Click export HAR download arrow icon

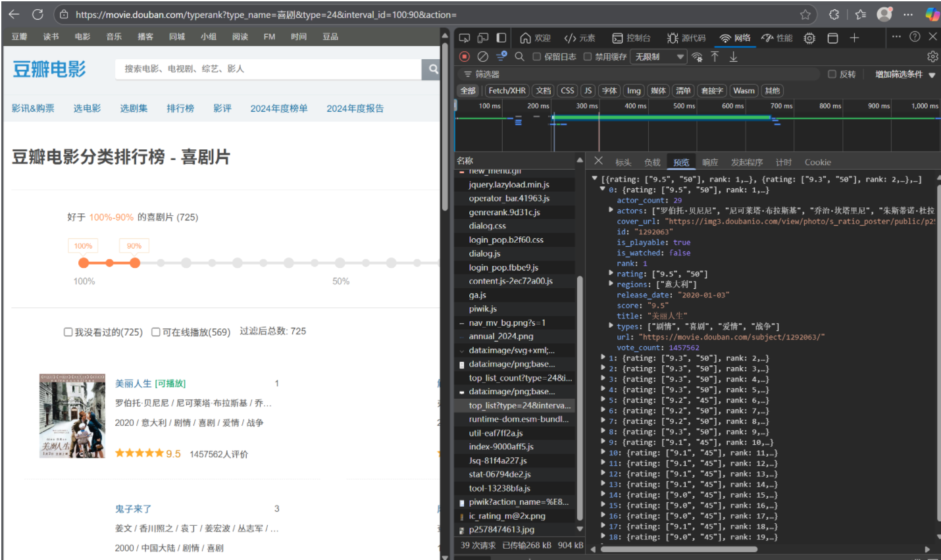tap(733, 57)
